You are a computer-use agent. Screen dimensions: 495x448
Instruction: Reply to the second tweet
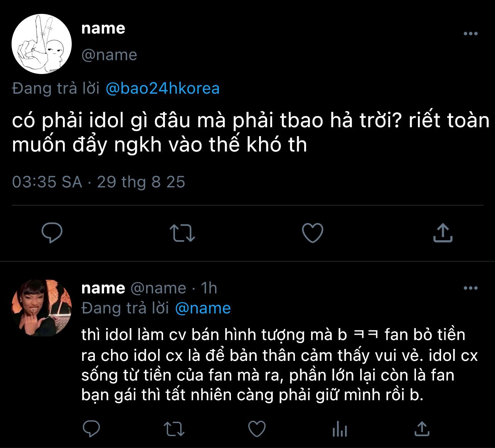pyautogui.click(x=91, y=429)
